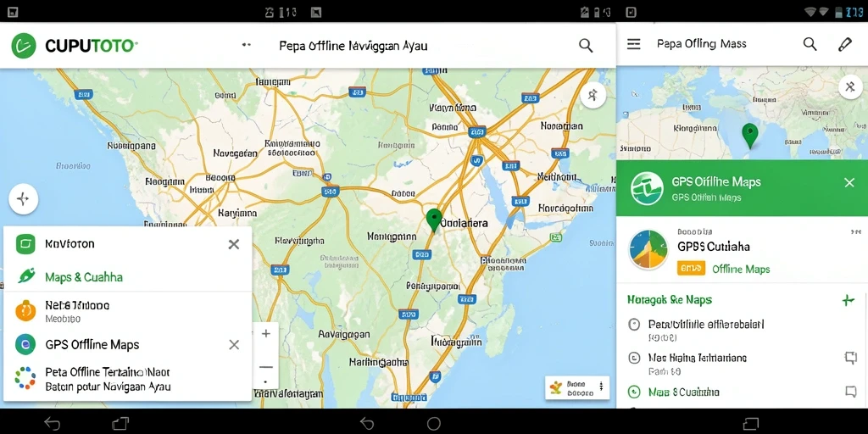Tap the flower icon in the map legend chip
The width and height of the screenshot is (868, 434).
click(556, 387)
